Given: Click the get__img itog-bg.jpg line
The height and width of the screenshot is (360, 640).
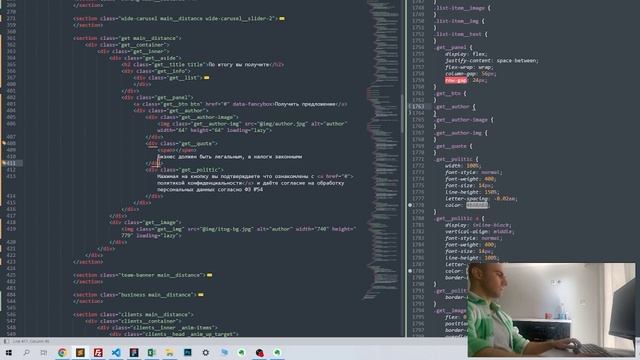Looking at the screenshot, I should coord(239,232).
